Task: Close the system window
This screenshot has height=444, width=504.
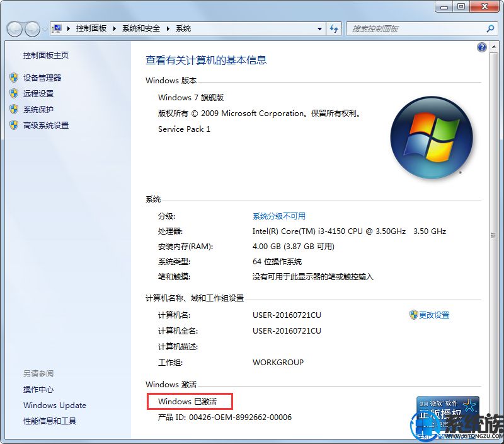Action: [485, 6]
